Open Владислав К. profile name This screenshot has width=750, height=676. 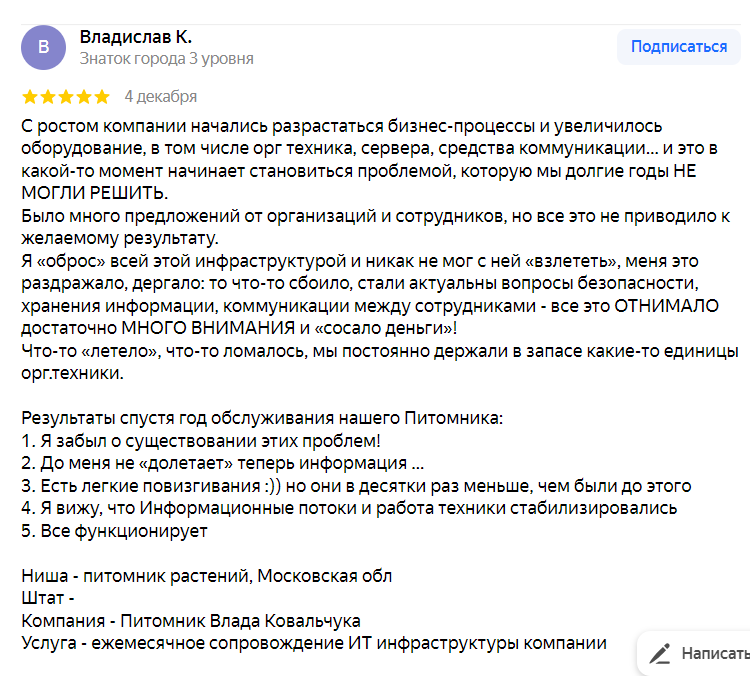(x=135, y=36)
